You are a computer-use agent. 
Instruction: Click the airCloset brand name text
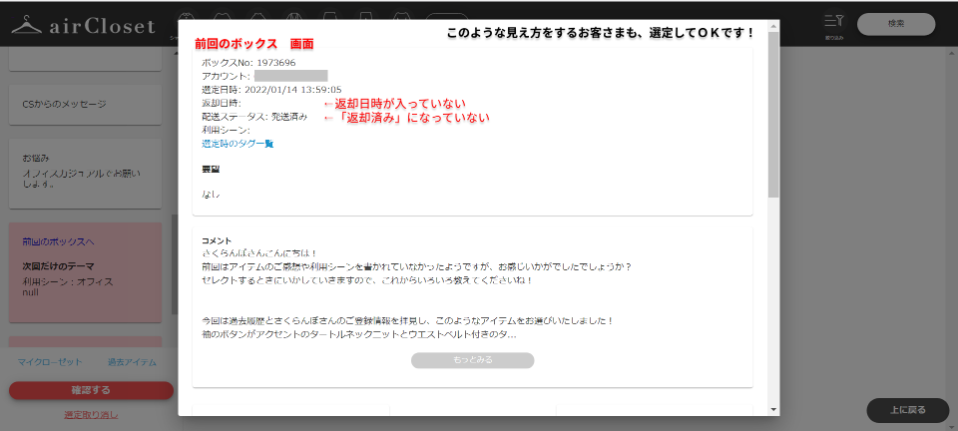click(x=102, y=27)
